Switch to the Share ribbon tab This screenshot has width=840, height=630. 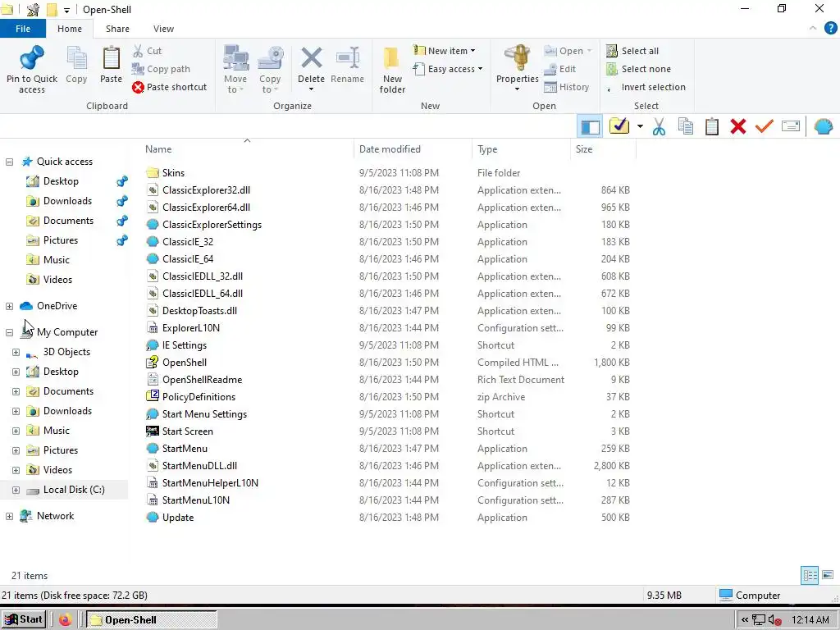117,29
